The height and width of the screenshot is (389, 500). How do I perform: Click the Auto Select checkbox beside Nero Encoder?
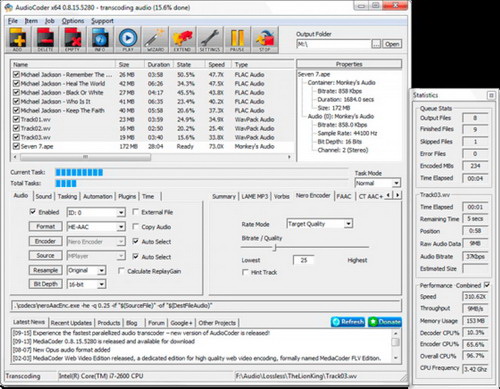(x=136, y=241)
